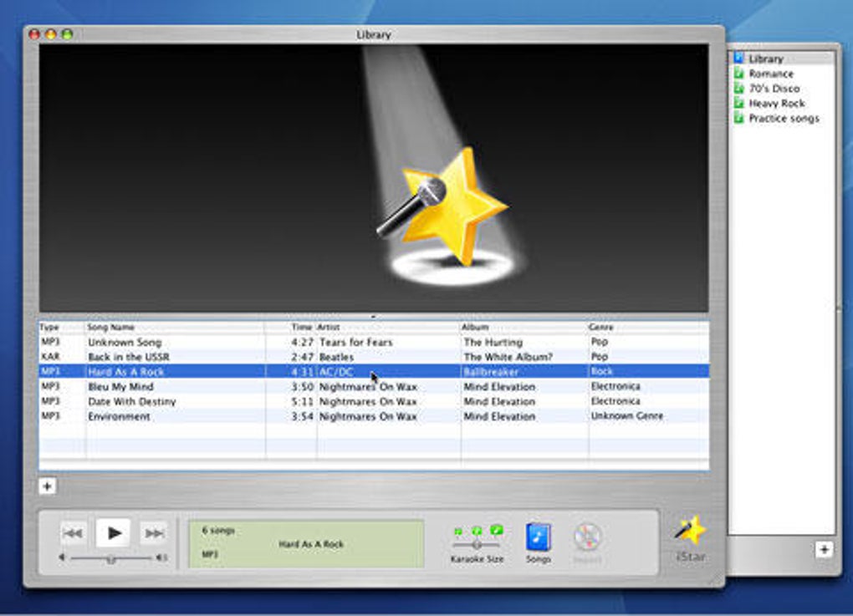853x616 pixels.
Task: Click the Import disc icon
Action: (x=588, y=537)
